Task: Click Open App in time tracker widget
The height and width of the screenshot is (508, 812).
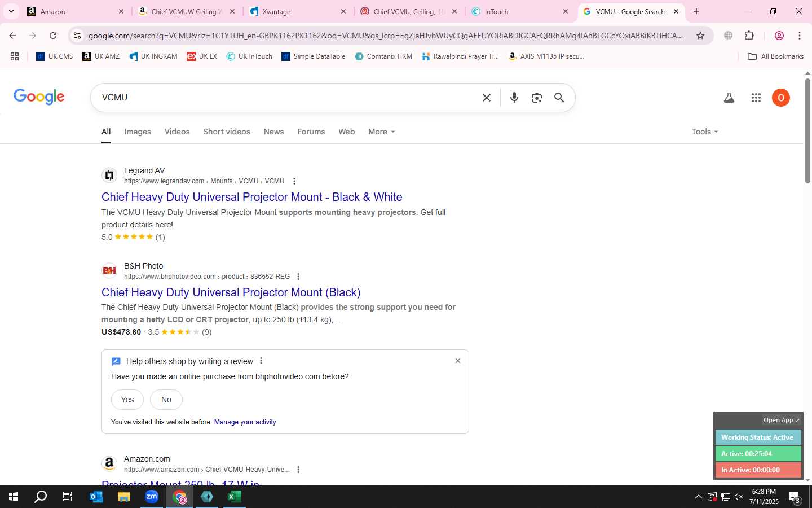Action: [782, 420]
